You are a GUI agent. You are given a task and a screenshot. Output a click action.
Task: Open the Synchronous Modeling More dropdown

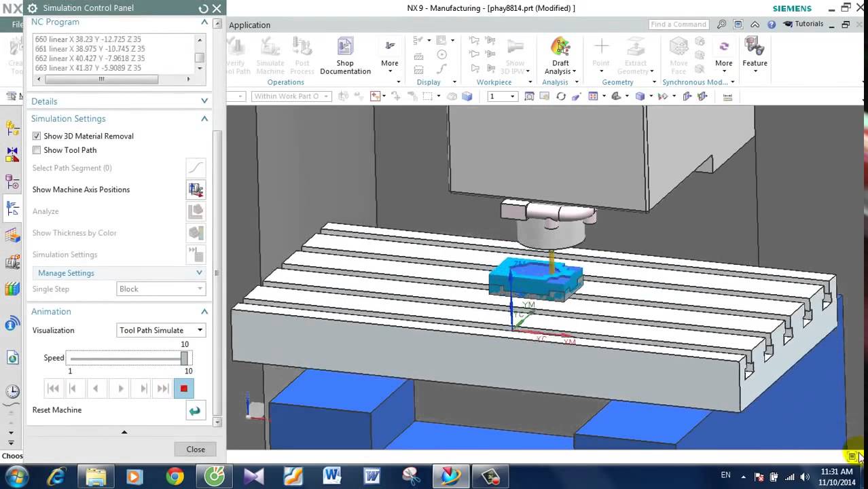pyautogui.click(x=723, y=54)
